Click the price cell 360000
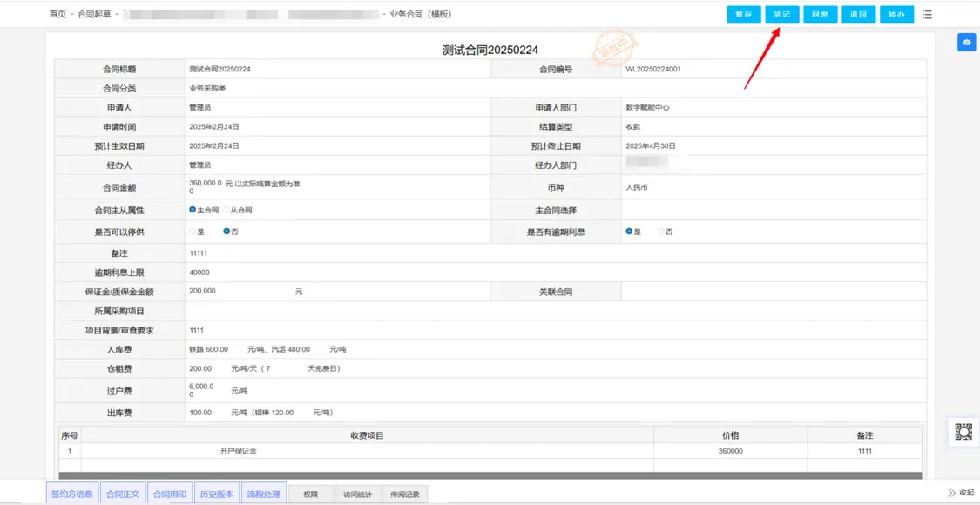980x505 pixels. click(x=731, y=451)
